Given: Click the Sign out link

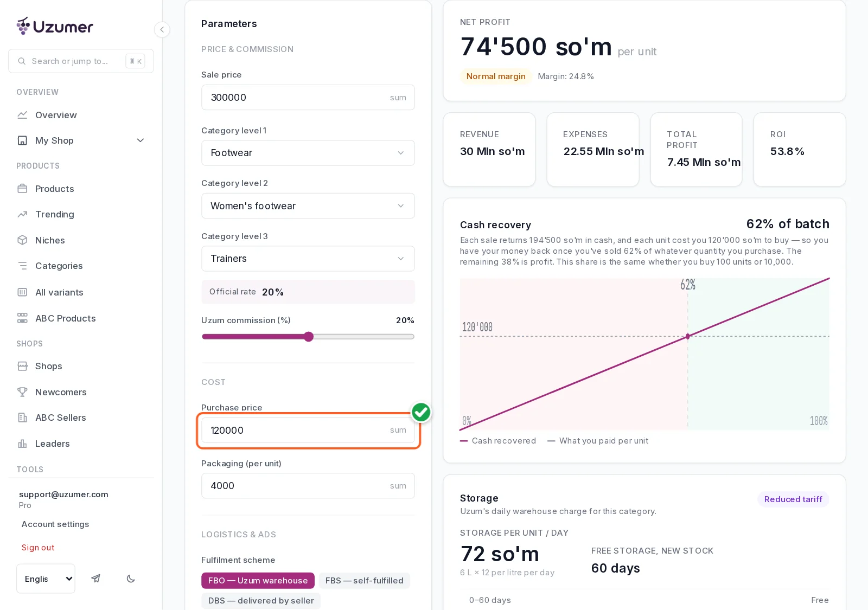Looking at the screenshot, I should pyautogui.click(x=38, y=548).
